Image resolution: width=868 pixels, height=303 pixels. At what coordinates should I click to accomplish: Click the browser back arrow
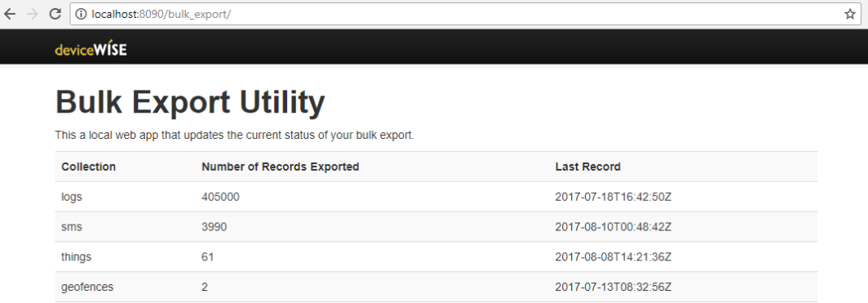click(x=10, y=15)
